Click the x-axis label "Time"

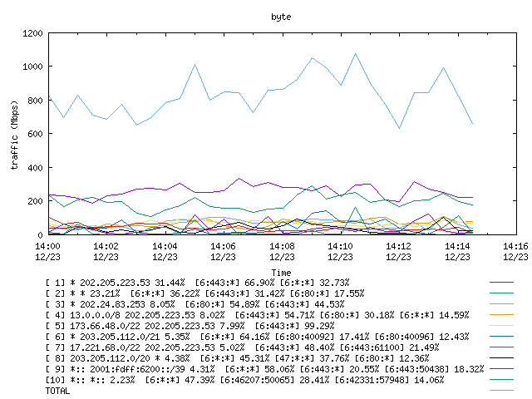point(281,273)
